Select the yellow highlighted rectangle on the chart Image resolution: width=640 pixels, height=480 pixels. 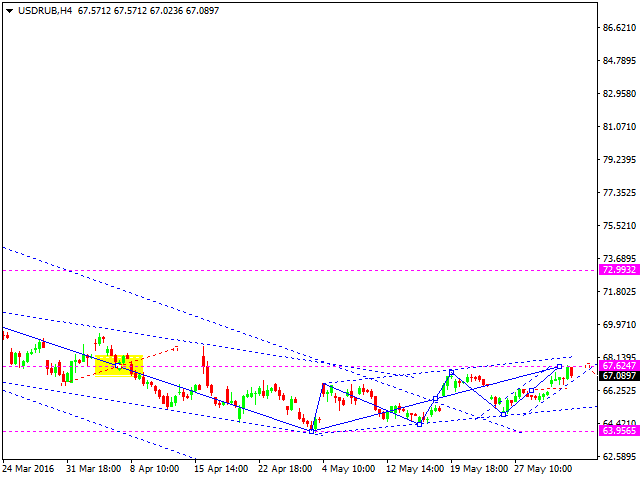point(119,366)
